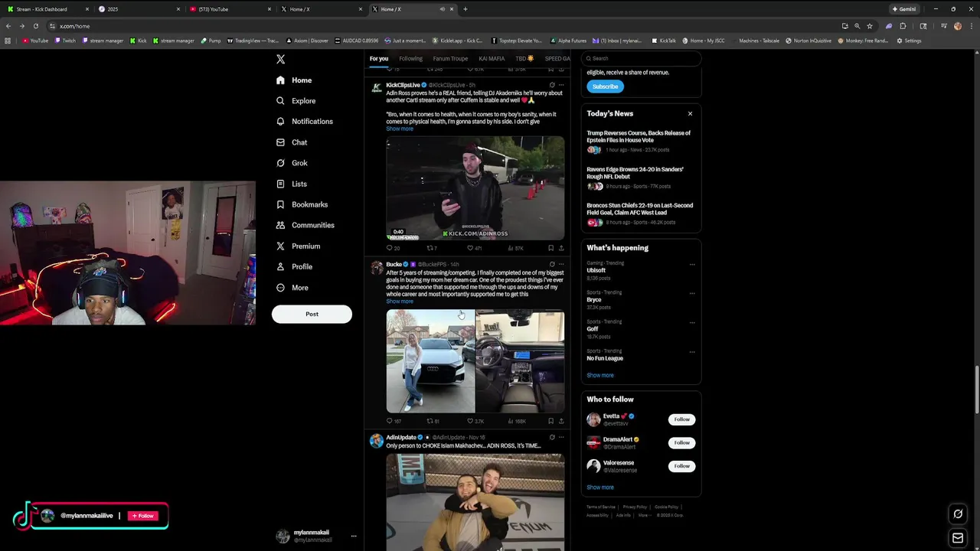Repost the Bucke post
Image resolution: width=980 pixels, height=551 pixels.
(x=430, y=421)
